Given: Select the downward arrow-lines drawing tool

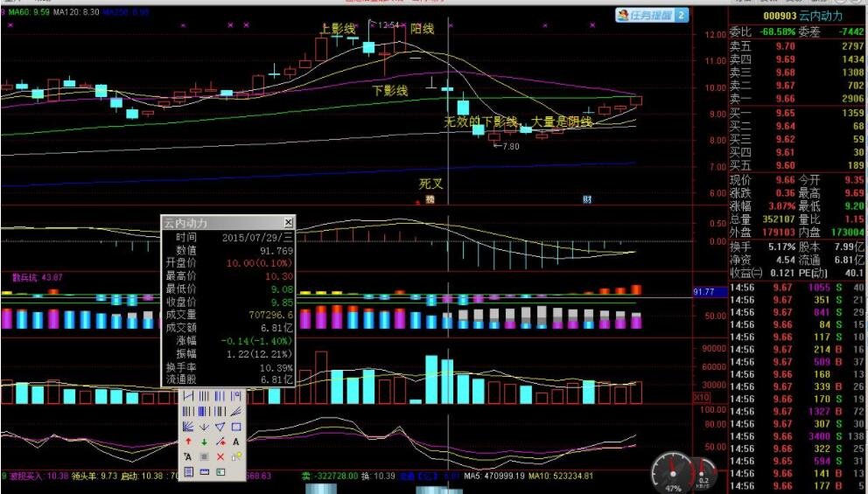Looking at the screenshot, I should [x=204, y=427].
